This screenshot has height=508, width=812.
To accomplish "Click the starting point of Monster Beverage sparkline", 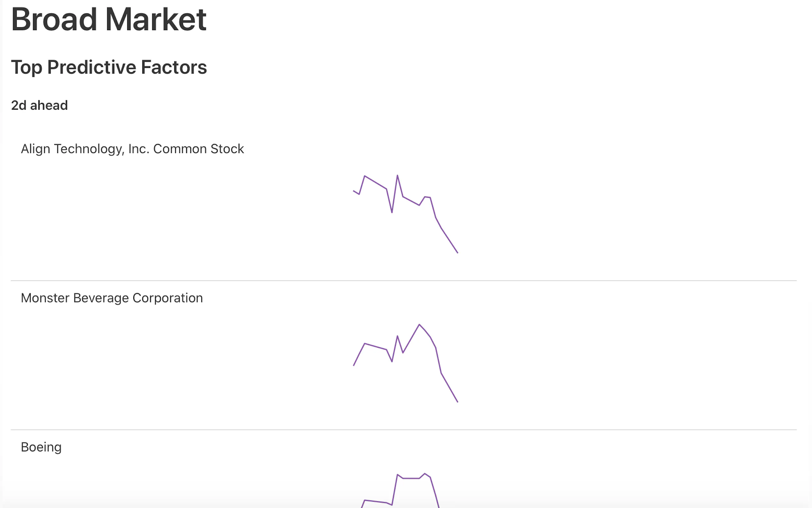I will [x=354, y=365].
